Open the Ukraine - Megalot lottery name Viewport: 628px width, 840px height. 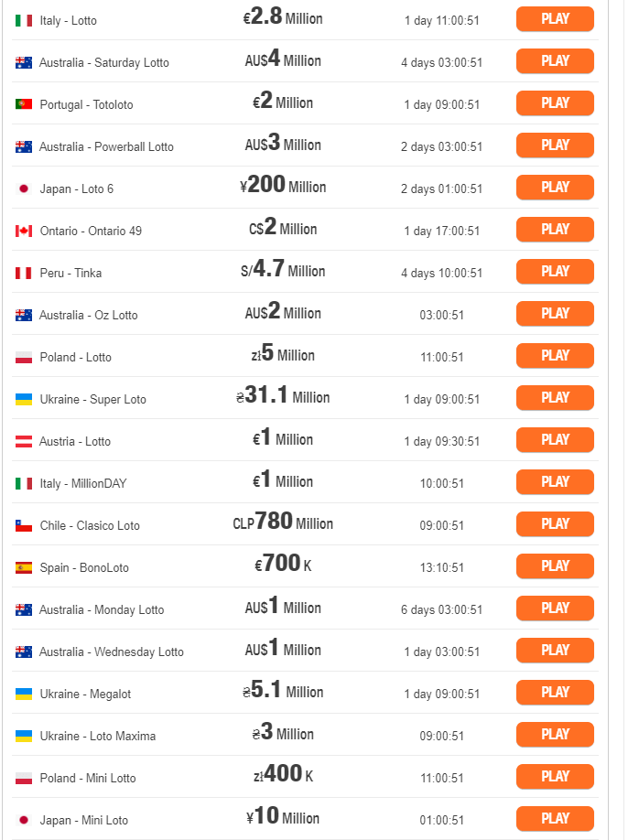point(85,694)
